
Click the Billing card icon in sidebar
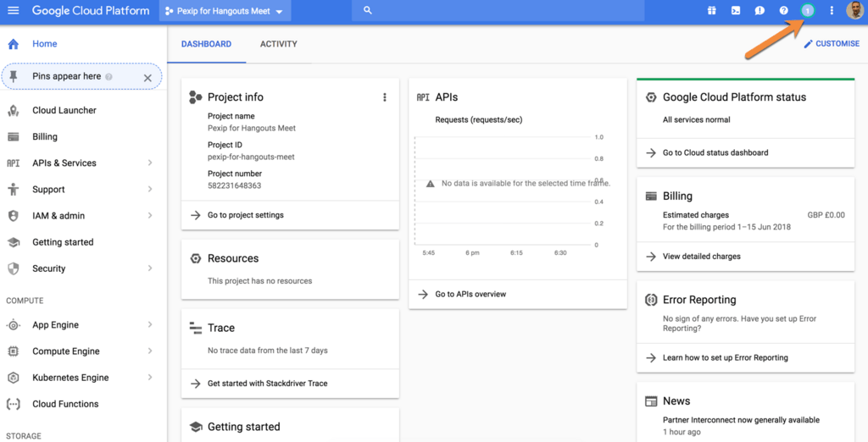(x=14, y=136)
